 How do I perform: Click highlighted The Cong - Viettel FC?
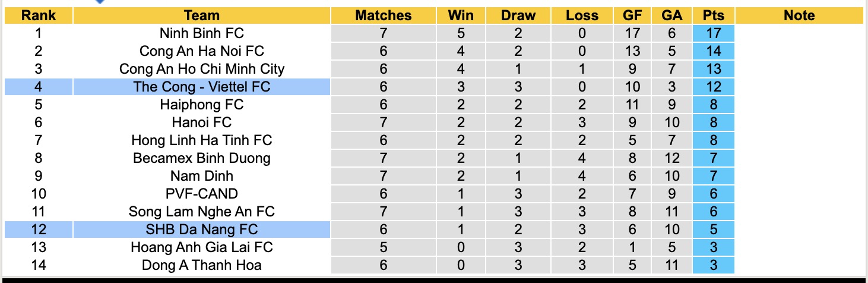[202, 87]
